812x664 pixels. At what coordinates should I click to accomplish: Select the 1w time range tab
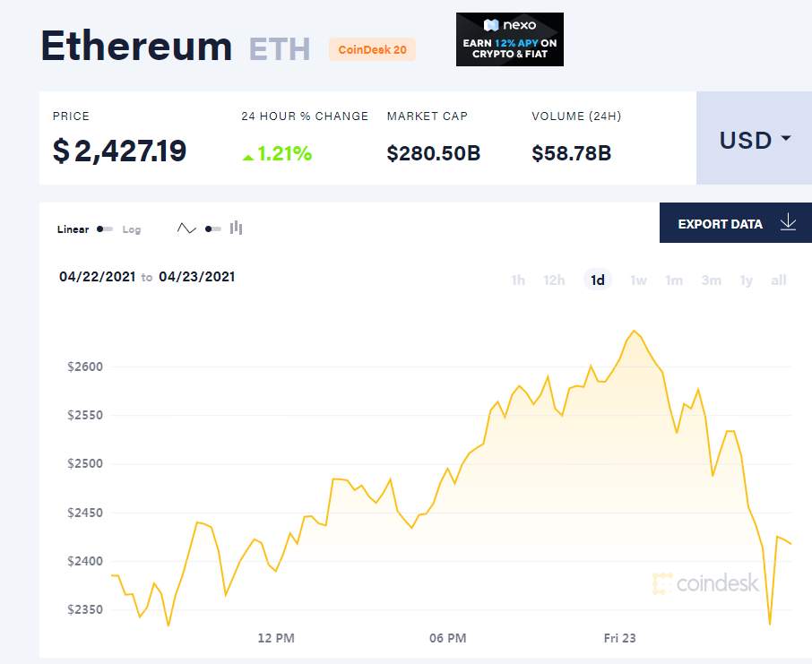[x=638, y=280]
